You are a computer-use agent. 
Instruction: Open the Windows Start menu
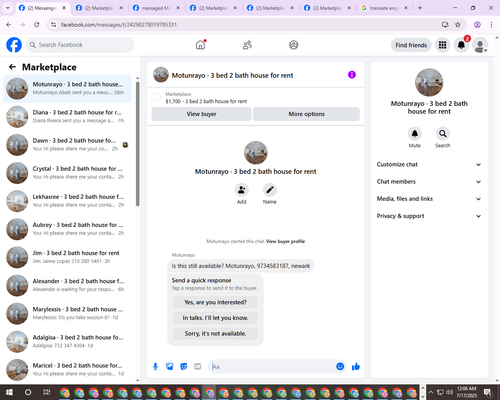point(9,392)
